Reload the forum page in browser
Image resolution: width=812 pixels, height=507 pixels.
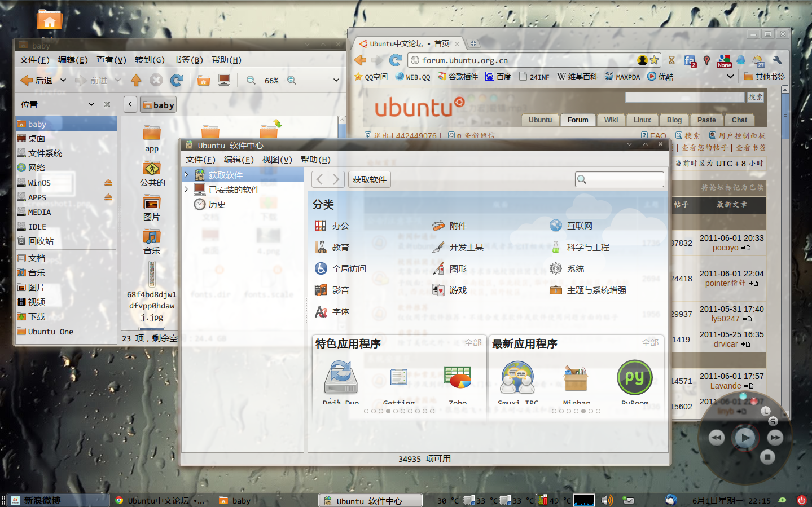[396, 60]
